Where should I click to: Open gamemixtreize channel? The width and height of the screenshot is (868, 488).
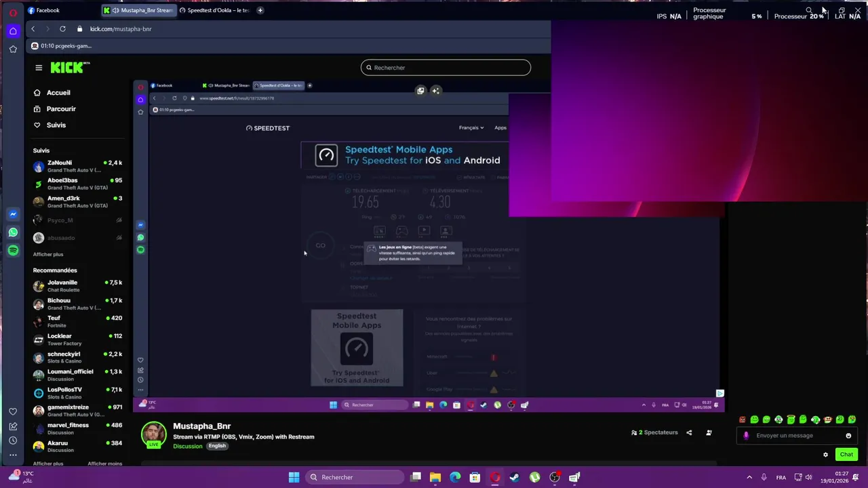click(x=77, y=411)
